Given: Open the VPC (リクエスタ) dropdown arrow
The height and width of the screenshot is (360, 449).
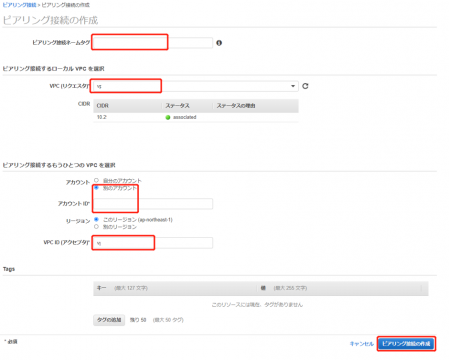Looking at the screenshot, I should pyautogui.click(x=293, y=86).
